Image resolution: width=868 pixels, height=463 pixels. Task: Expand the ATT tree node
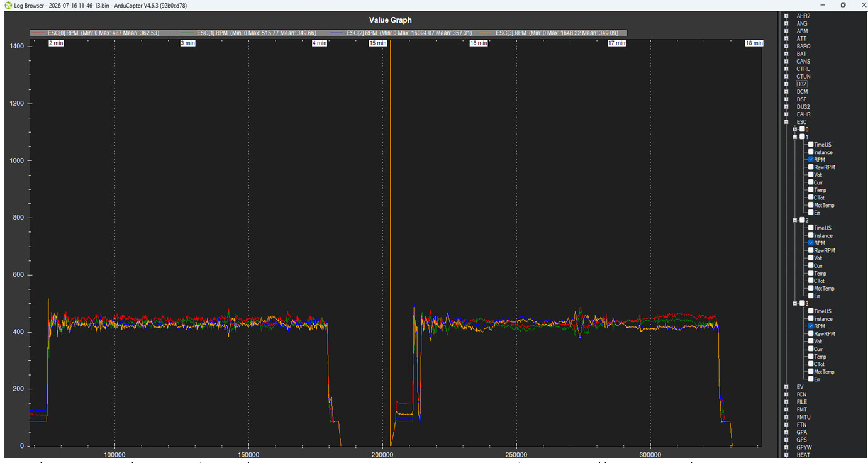786,38
